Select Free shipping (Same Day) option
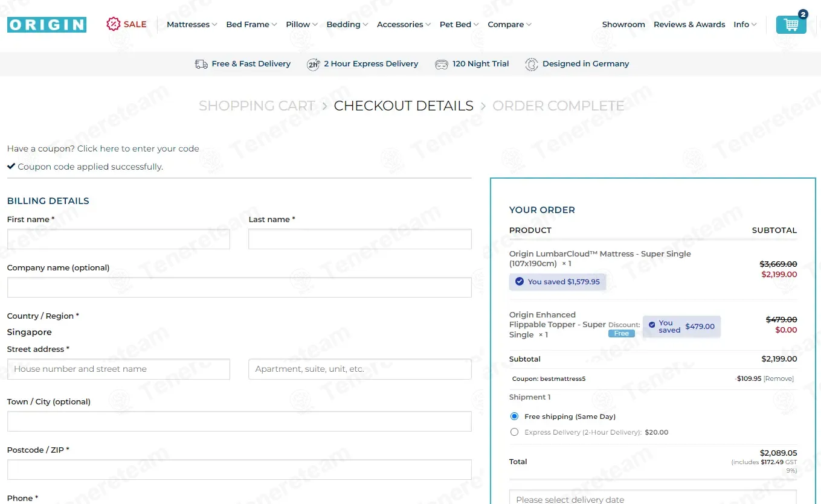This screenshot has height=504, width=821. pyautogui.click(x=514, y=416)
